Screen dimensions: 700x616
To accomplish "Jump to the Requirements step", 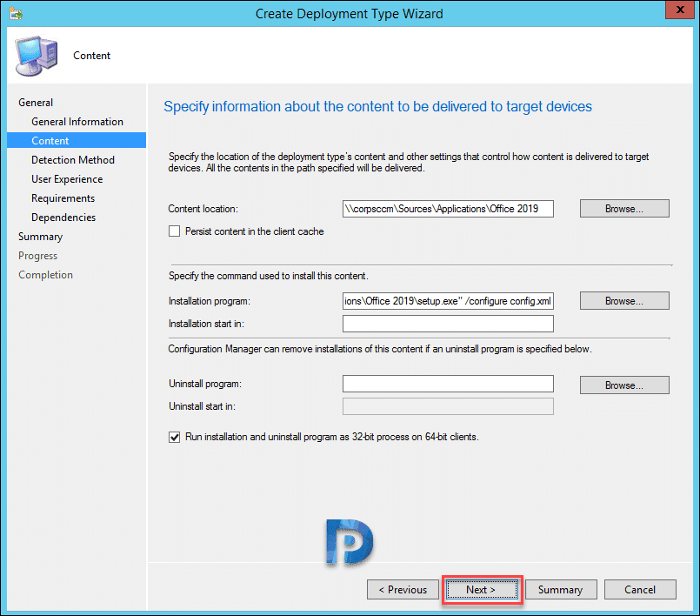I will point(63,198).
